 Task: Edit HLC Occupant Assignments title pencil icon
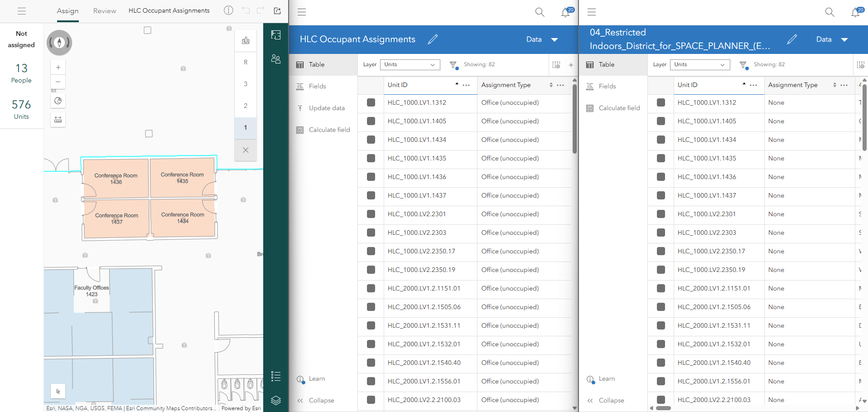(433, 39)
